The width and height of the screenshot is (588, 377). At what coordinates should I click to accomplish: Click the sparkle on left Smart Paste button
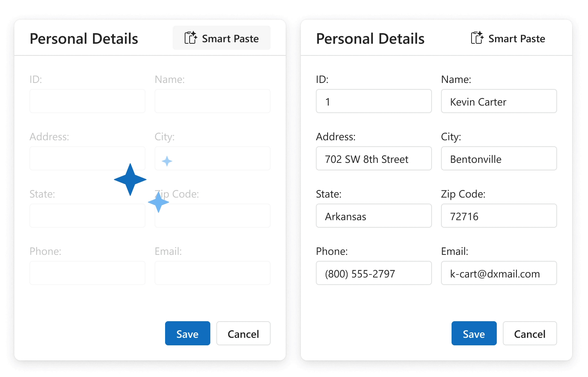click(194, 34)
